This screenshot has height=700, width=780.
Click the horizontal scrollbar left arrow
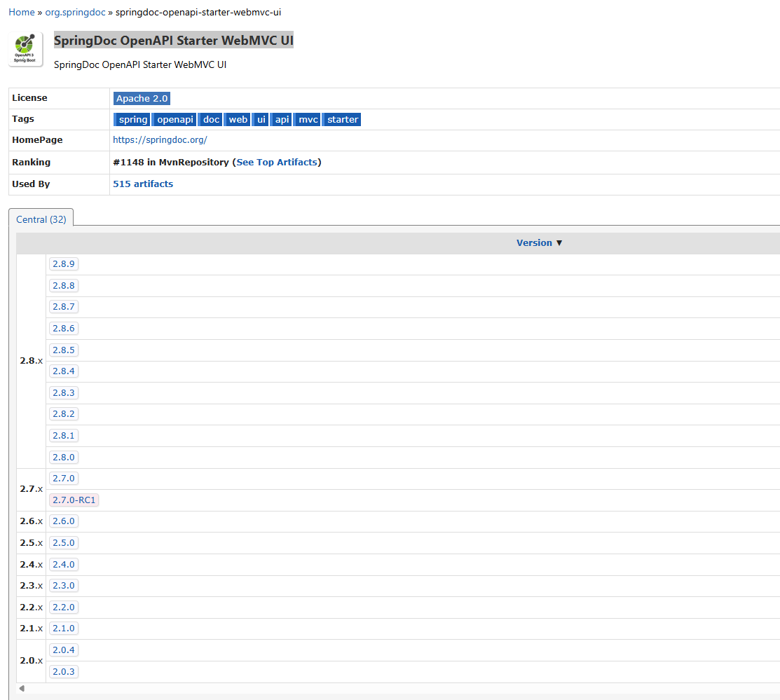point(22,689)
